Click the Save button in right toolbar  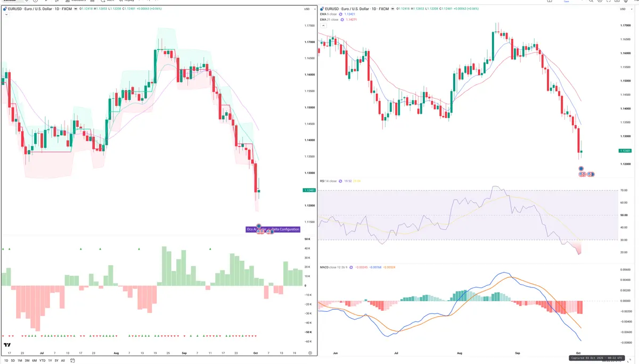point(567,2)
